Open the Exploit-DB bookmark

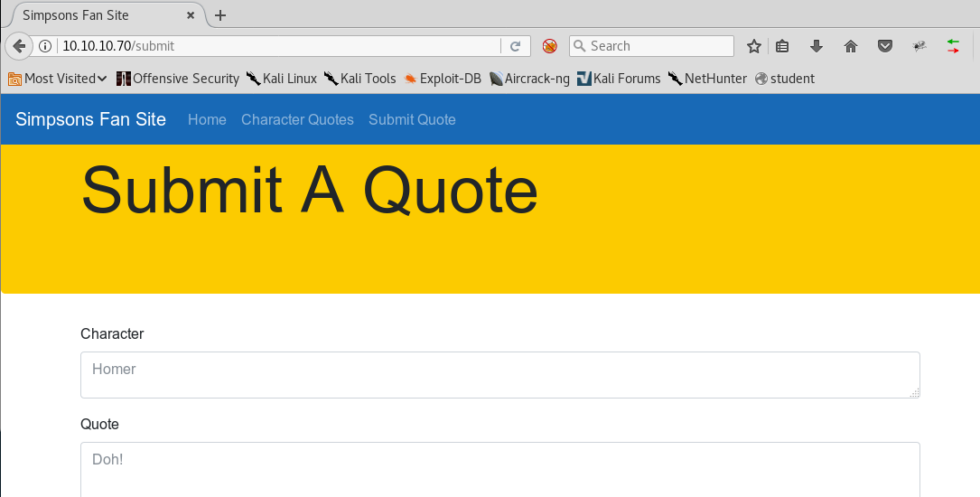coord(442,79)
